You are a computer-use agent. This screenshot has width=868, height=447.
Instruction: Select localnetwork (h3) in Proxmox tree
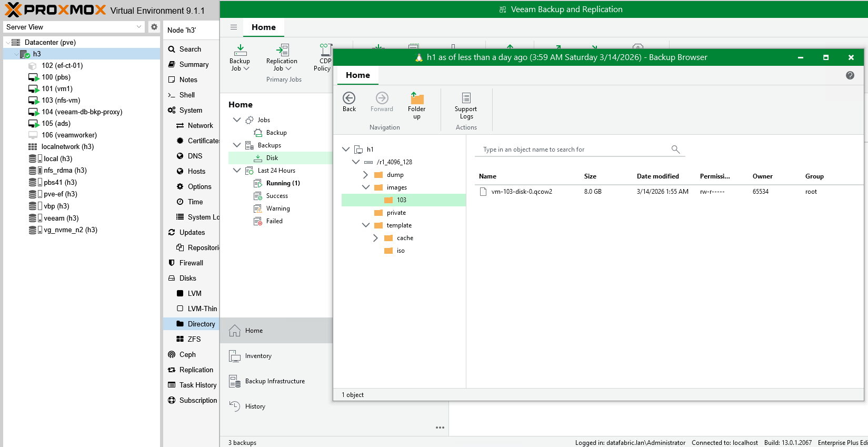67,146
